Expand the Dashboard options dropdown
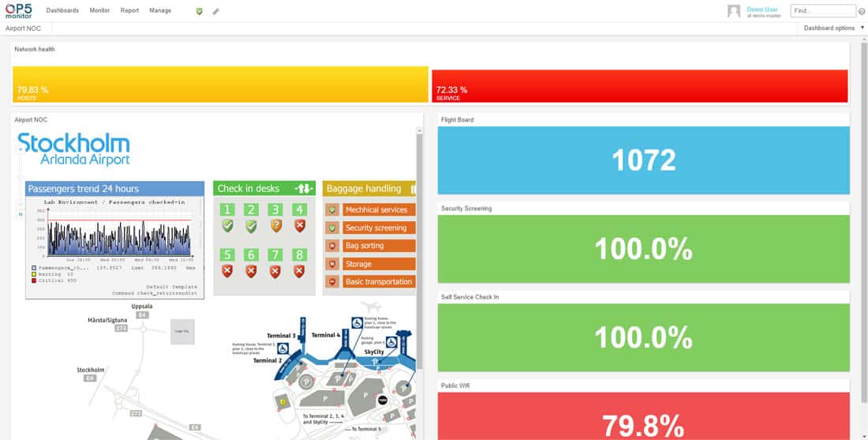The height and width of the screenshot is (440, 868). [833, 28]
